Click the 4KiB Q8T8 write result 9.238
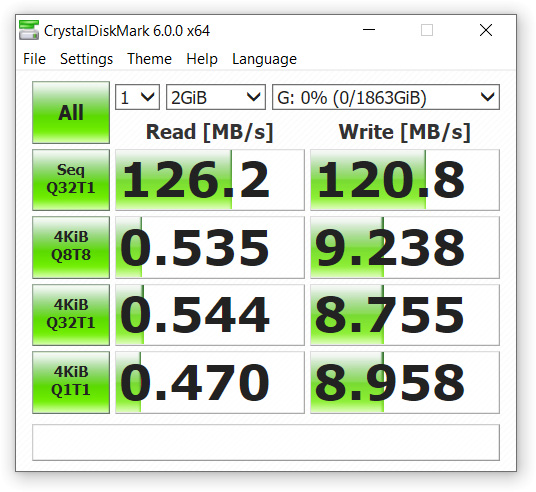Screen dimensions: 536x492 click(x=405, y=247)
